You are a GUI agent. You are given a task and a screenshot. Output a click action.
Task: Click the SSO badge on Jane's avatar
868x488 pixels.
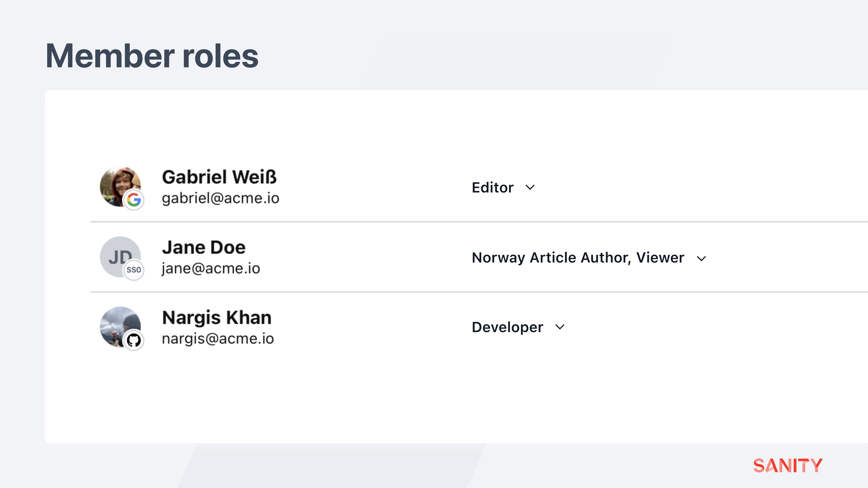point(134,270)
